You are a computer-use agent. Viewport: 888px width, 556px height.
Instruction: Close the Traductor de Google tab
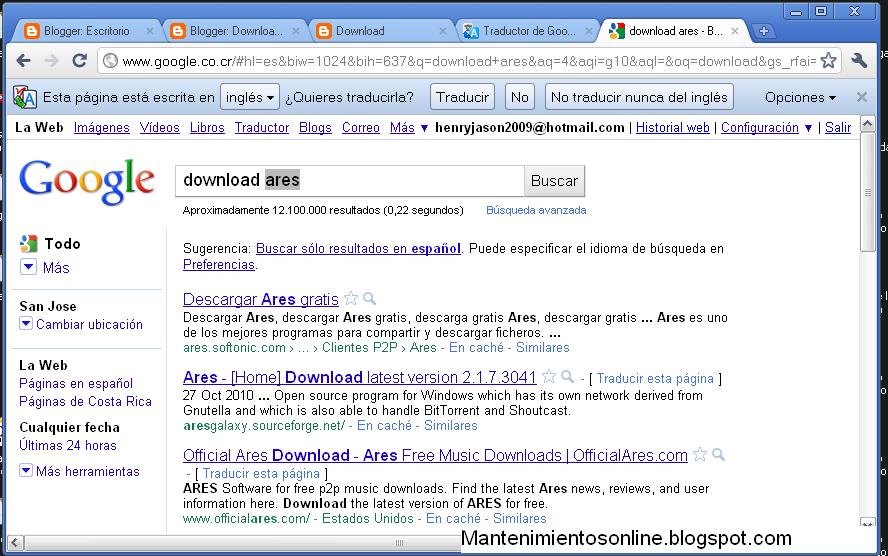(589, 31)
